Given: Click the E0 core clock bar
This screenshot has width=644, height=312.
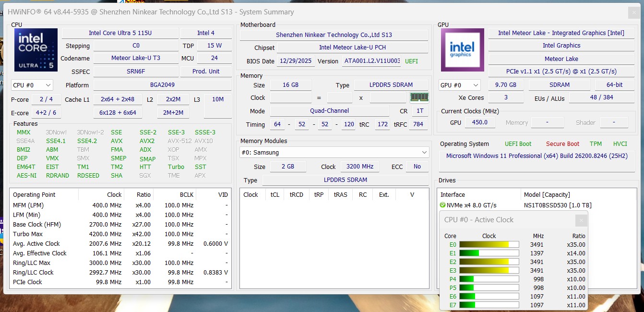Looking at the screenshot, I should tap(489, 244).
